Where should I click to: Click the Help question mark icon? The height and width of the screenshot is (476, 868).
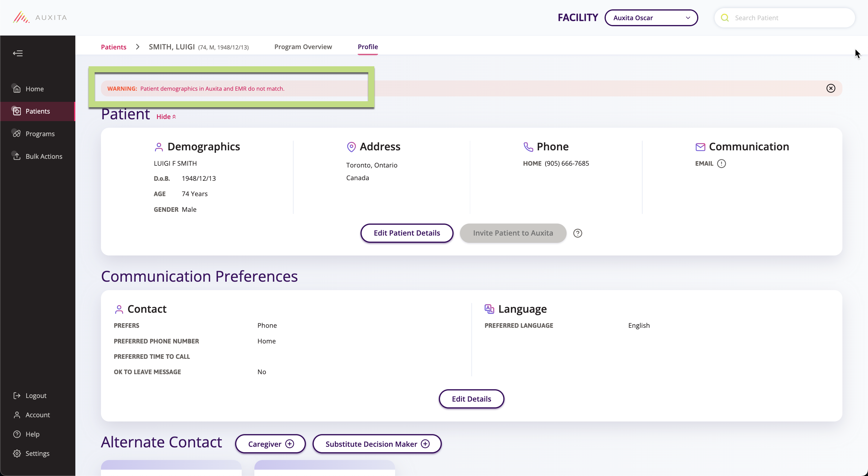coord(17,434)
